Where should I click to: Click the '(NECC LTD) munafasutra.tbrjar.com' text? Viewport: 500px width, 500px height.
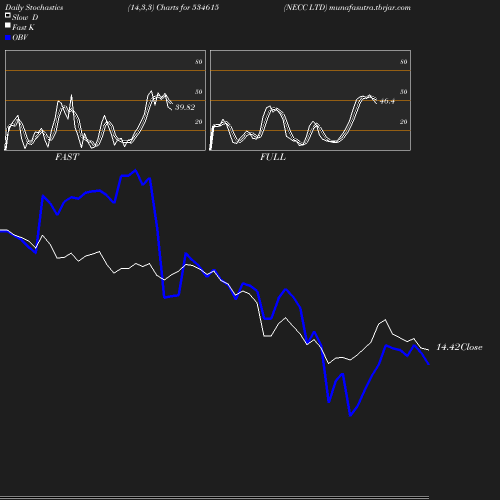pyautogui.click(x=347, y=8)
